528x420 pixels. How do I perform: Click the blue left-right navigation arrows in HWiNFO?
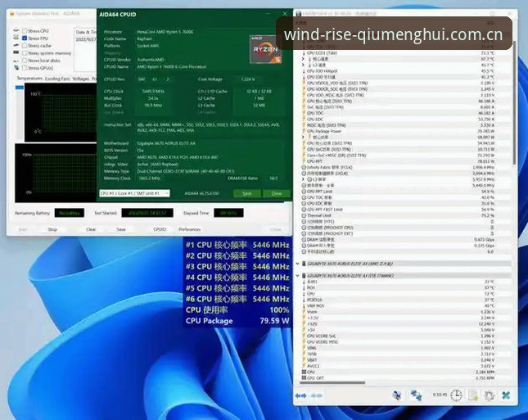[x=300, y=395]
